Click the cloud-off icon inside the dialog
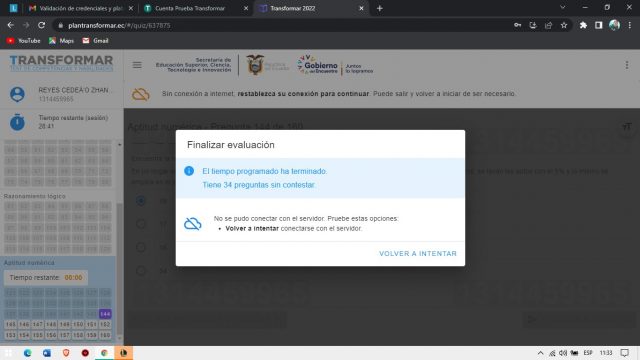The height and width of the screenshot is (360, 640). click(x=193, y=224)
